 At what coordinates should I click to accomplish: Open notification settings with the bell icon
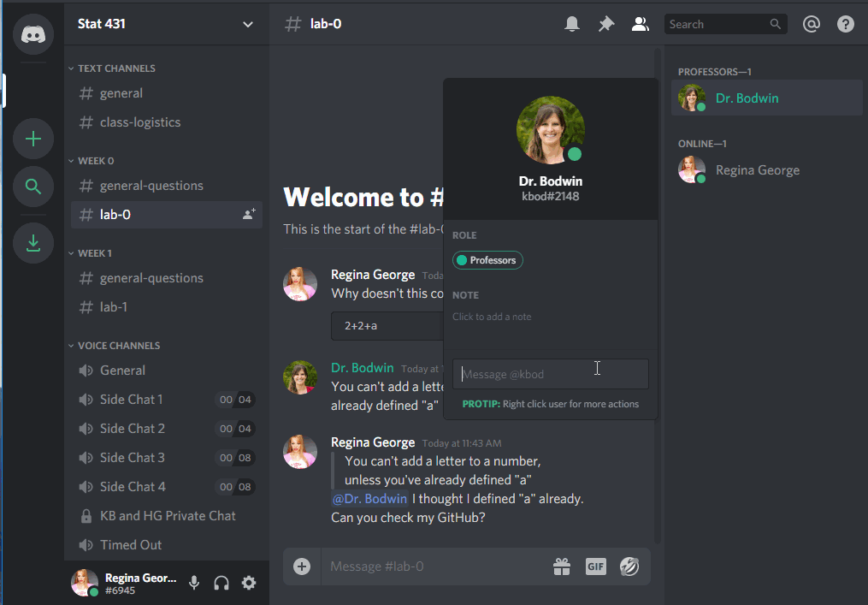point(572,24)
